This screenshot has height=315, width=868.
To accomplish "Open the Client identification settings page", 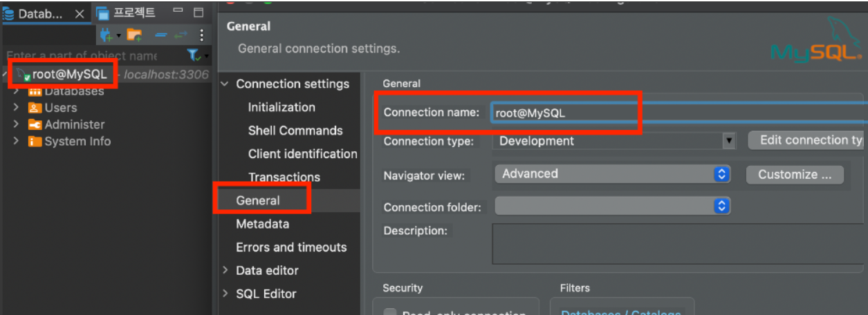I will pos(303,154).
